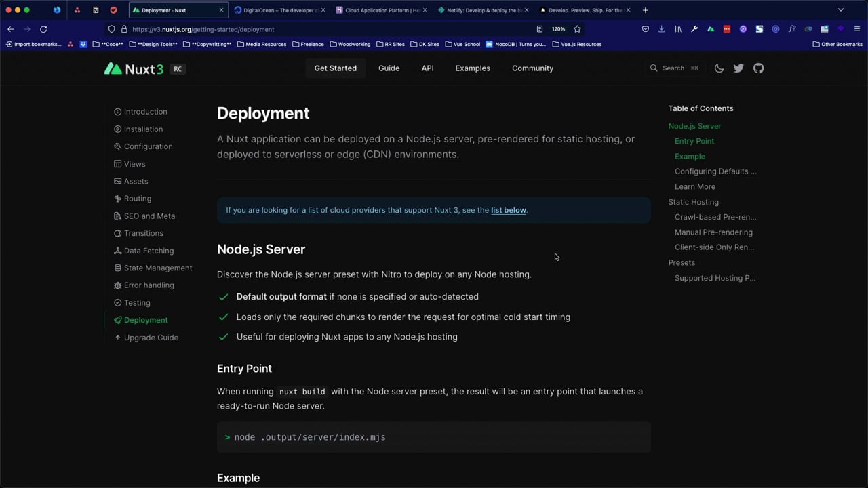Viewport: 868px width, 488px height.
Task: Open the Twitter icon link in header
Action: (x=738, y=68)
